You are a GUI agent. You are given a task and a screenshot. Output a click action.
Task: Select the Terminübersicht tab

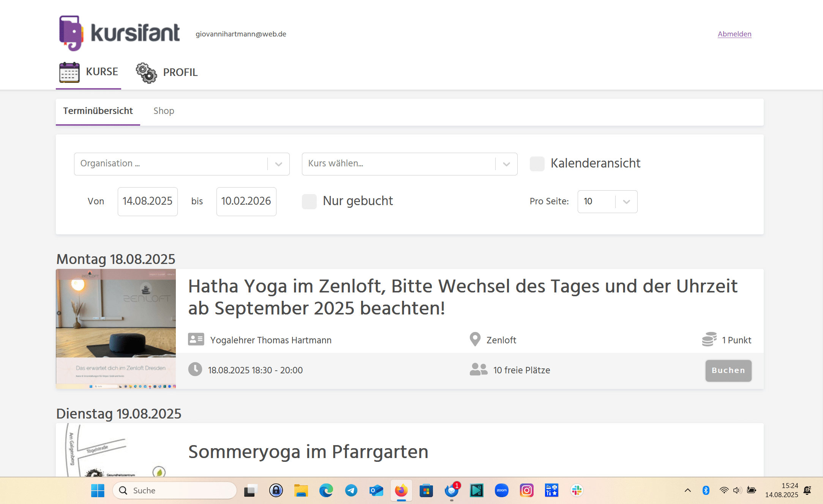[98, 111]
